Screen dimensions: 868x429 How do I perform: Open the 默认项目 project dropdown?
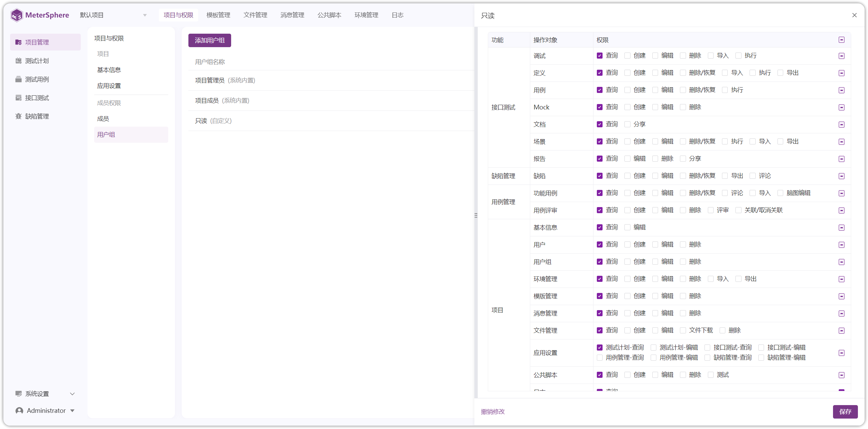click(x=114, y=15)
